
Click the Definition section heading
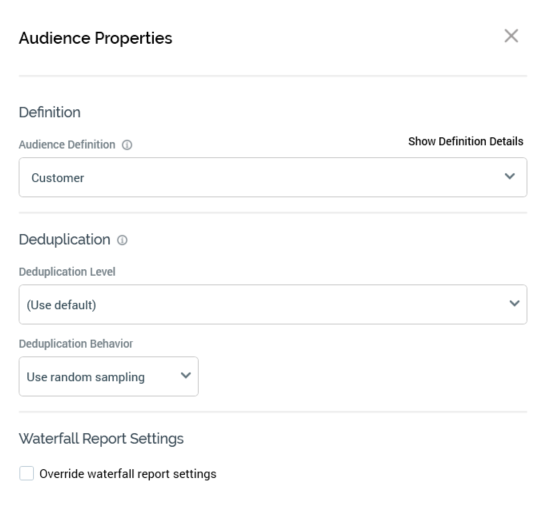(x=50, y=112)
